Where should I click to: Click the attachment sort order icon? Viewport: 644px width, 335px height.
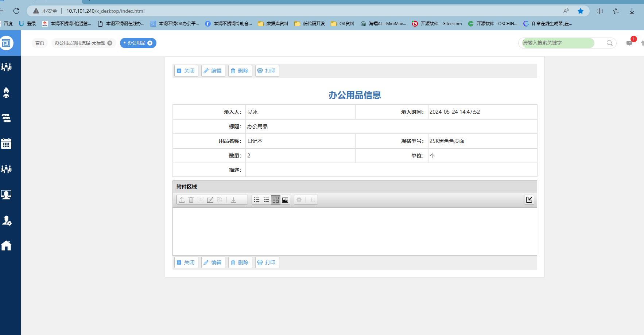313,200
